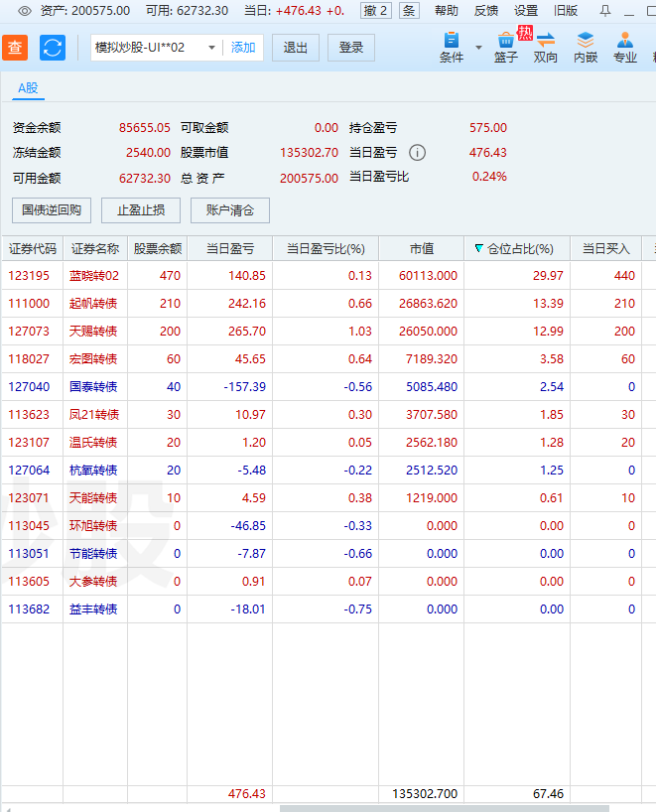Open the 篮子 basket trading tool

(x=506, y=47)
